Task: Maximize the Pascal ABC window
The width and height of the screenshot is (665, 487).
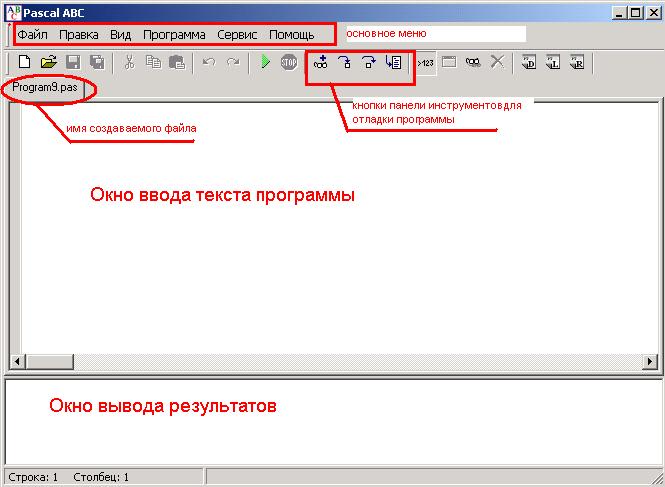Action: point(635,13)
